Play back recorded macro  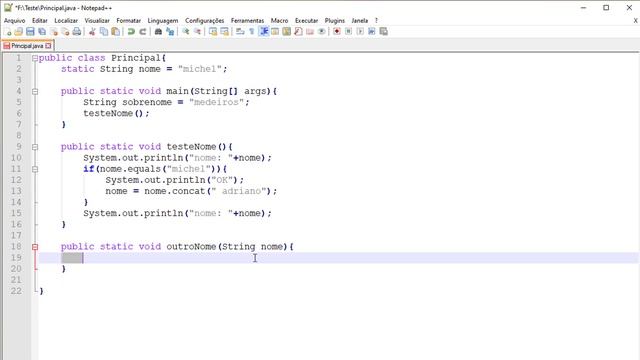(360, 31)
